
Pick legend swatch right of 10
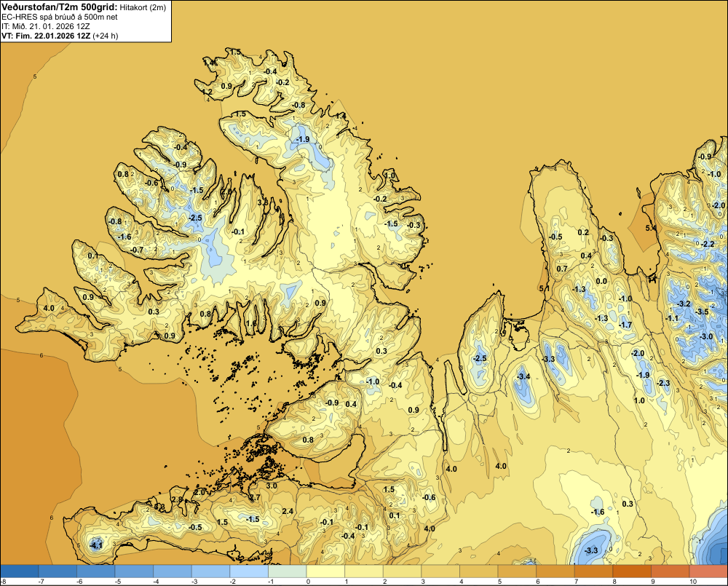pos(708,571)
